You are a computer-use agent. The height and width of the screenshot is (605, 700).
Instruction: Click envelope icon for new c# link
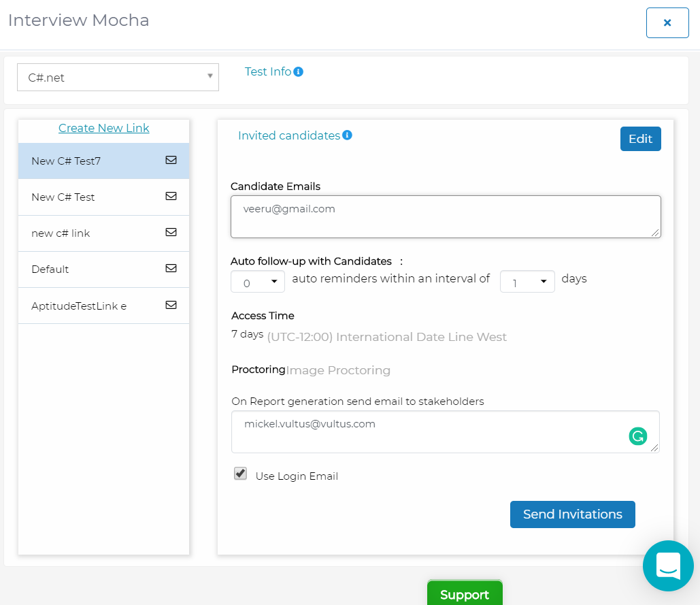171,232
